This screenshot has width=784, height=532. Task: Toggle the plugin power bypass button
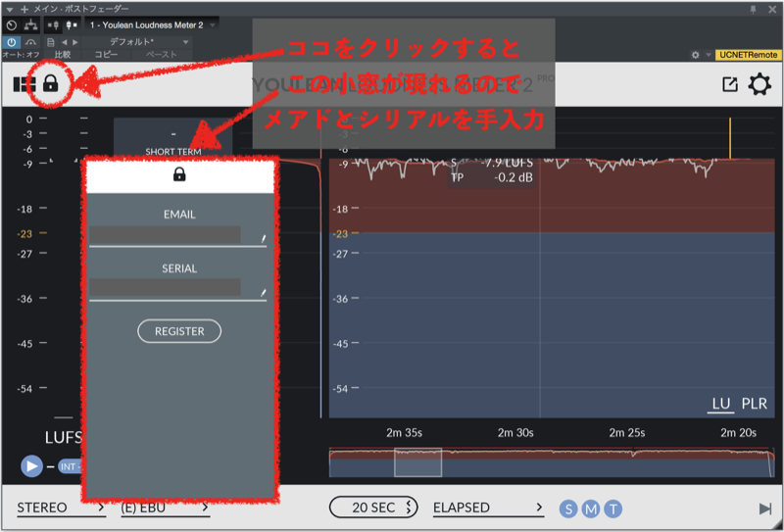point(12,42)
